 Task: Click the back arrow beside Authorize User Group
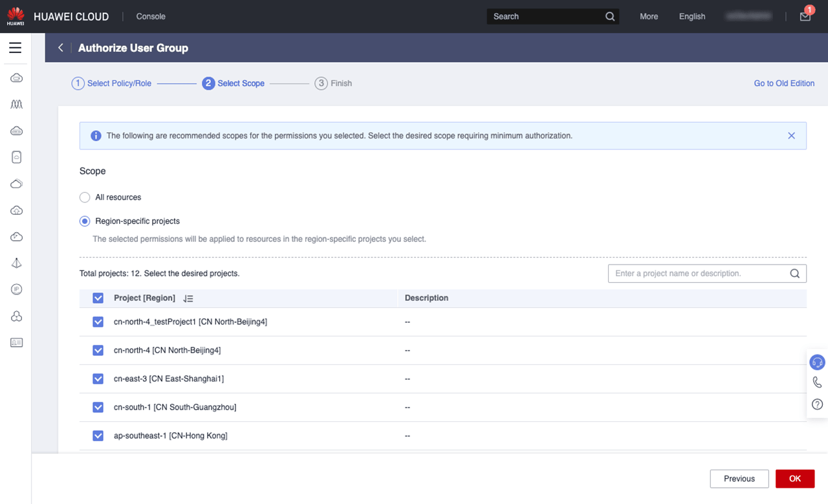[61, 48]
